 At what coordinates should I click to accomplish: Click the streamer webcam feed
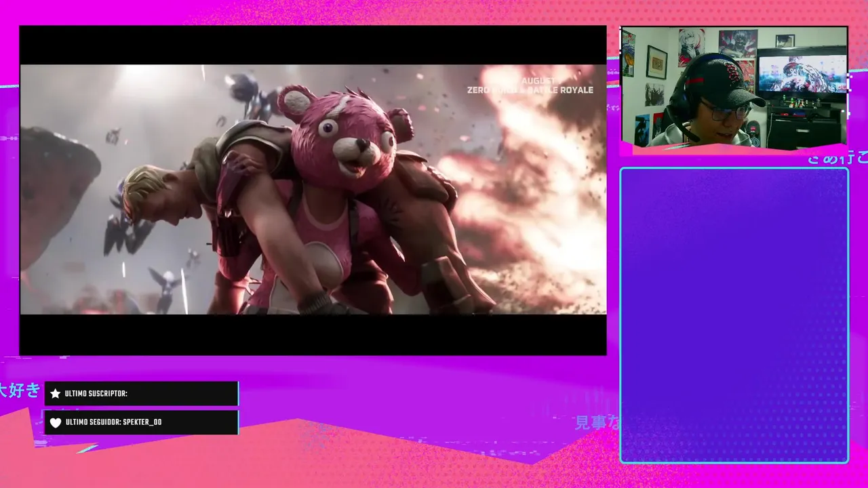(x=734, y=87)
